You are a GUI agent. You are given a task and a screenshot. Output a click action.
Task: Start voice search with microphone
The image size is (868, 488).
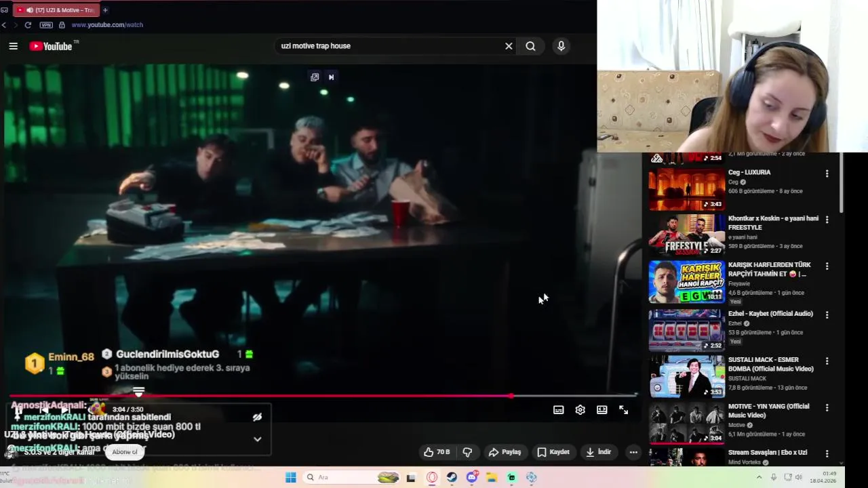(561, 46)
